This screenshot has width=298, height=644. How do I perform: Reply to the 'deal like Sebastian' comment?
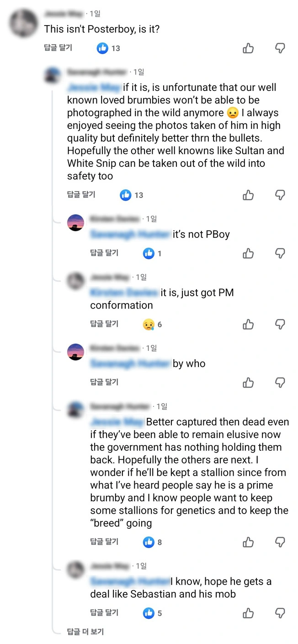(x=104, y=612)
